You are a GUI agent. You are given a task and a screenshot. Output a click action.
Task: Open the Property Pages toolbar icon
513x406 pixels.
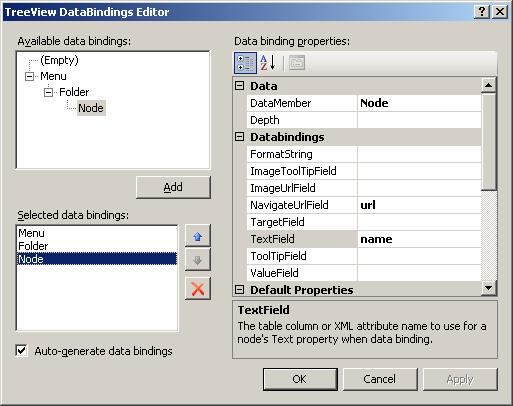coord(297,63)
